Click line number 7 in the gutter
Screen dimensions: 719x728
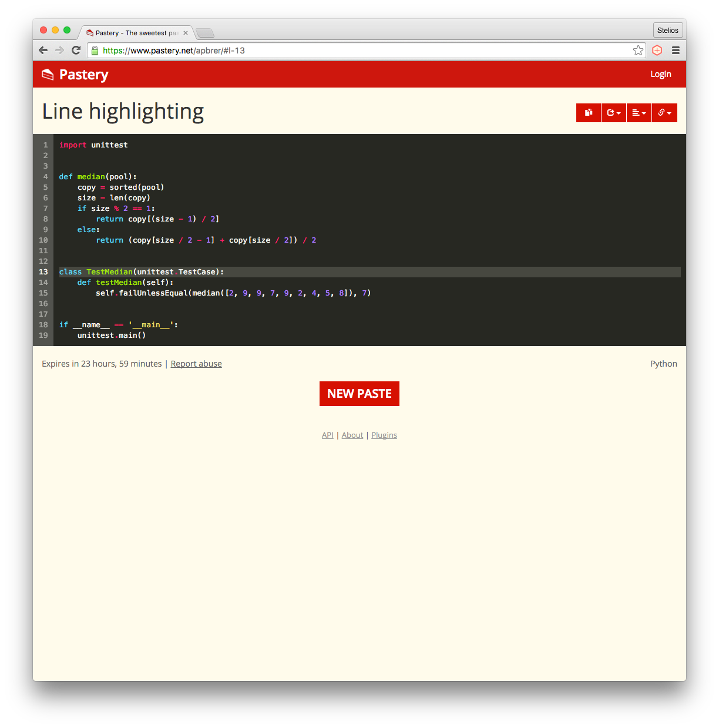[x=45, y=209]
